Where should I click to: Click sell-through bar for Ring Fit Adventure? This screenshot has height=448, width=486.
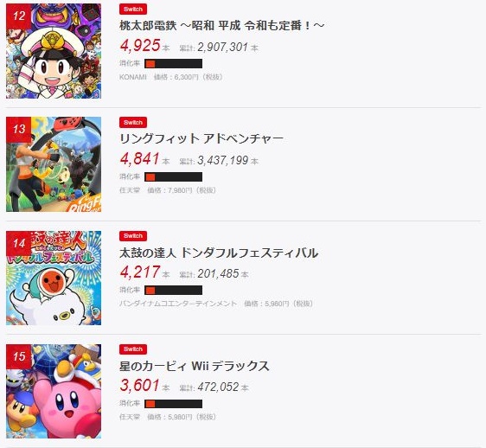pos(173,176)
